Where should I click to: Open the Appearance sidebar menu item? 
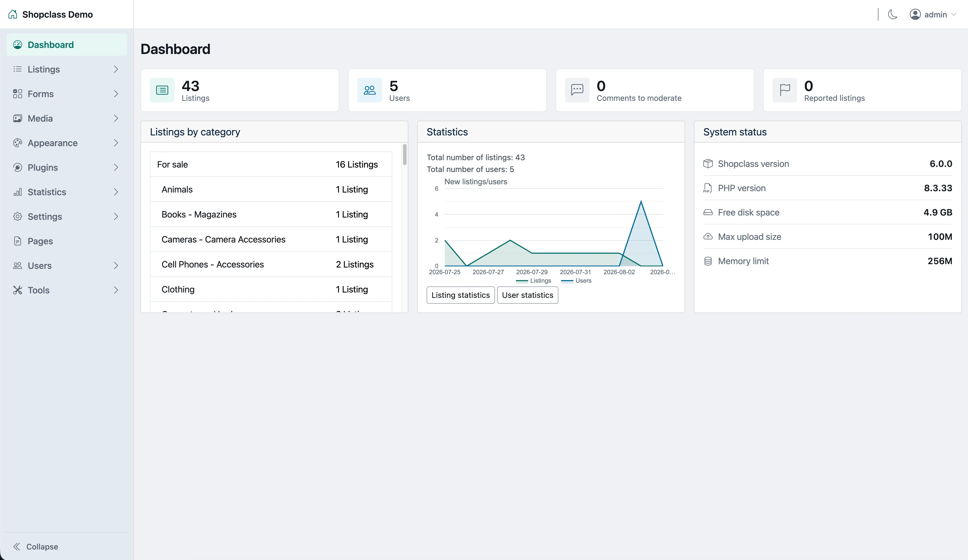pos(66,143)
